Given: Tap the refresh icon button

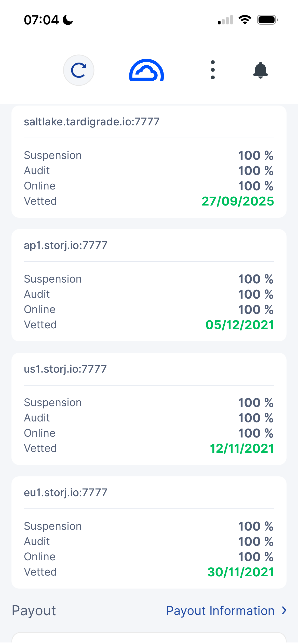Looking at the screenshot, I should [79, 70].
